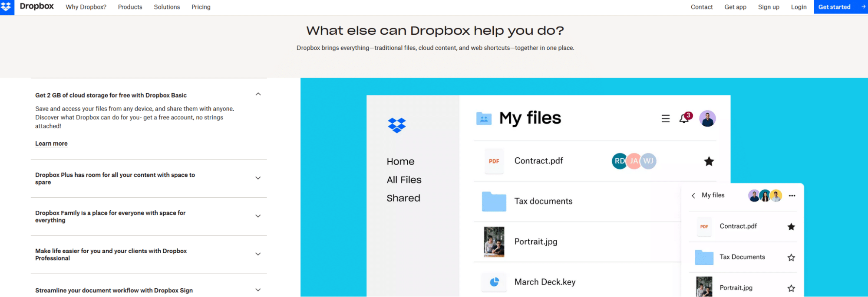Screen dimensions: 868x297
Task: Click the Portrait.jpg file name in main list
Action: pos(536,242)
